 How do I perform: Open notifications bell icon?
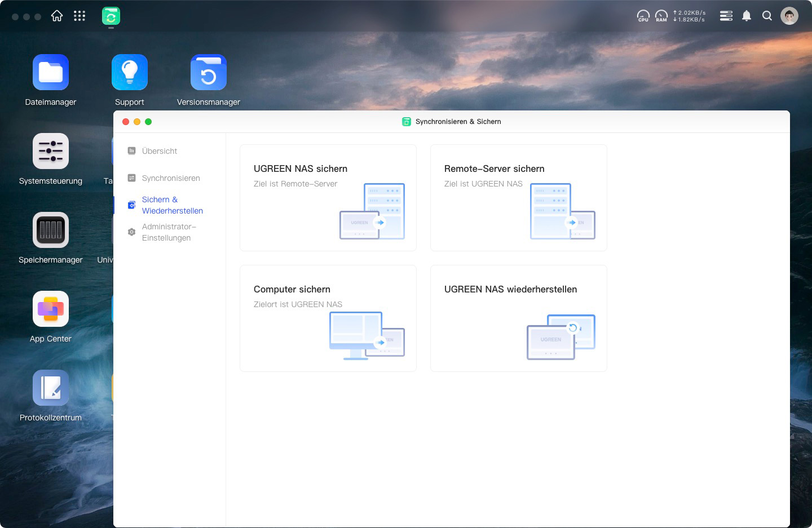[x=747, y=16]
